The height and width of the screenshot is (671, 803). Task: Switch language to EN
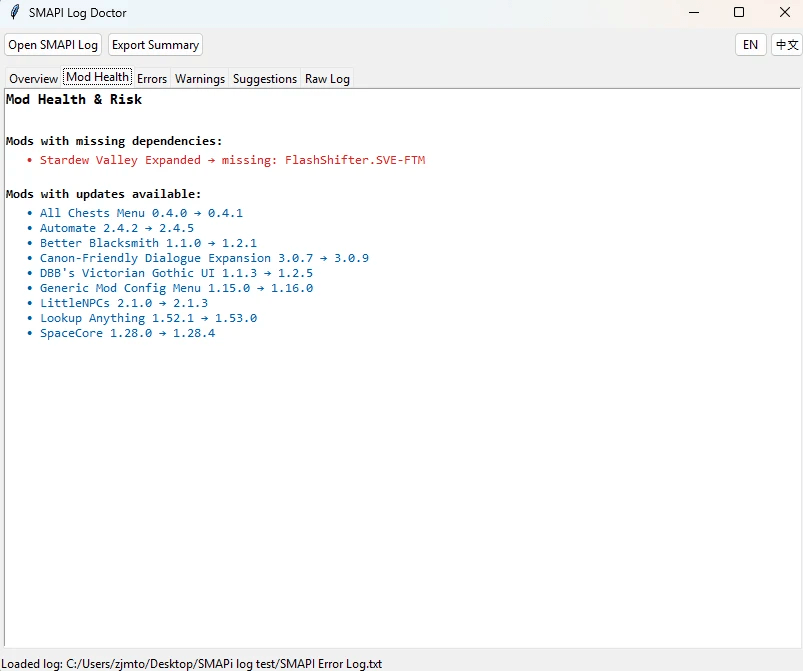pyautogui.click(x=750, y=45)
